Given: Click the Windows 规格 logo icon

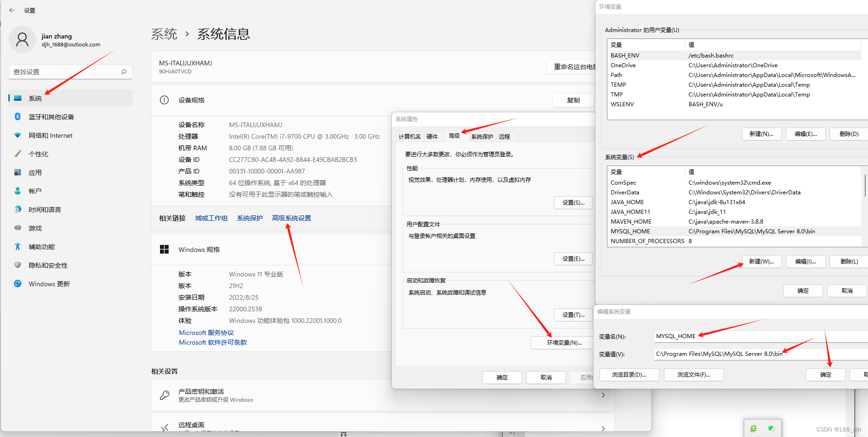Looking at the screenshot, I should (164, 249).
